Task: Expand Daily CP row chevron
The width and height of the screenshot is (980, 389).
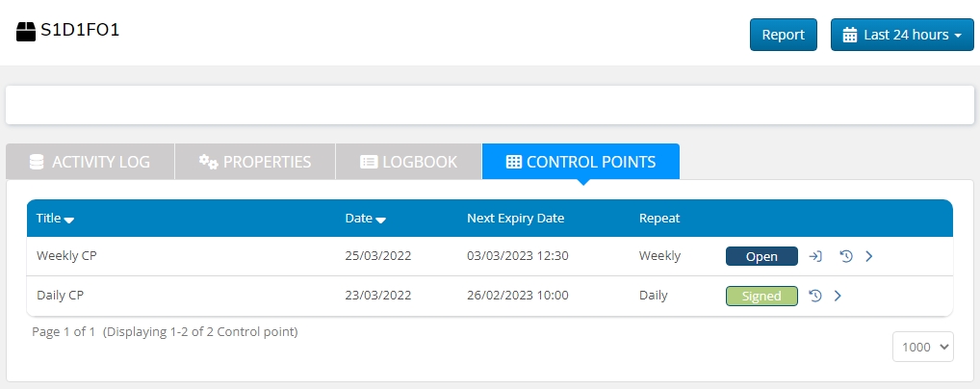Action: pos(838,296)
